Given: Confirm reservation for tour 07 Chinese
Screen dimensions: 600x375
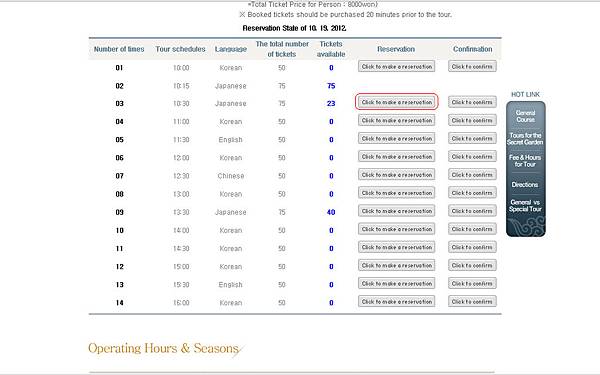Looking at the screenshot, I should point(472,175).
